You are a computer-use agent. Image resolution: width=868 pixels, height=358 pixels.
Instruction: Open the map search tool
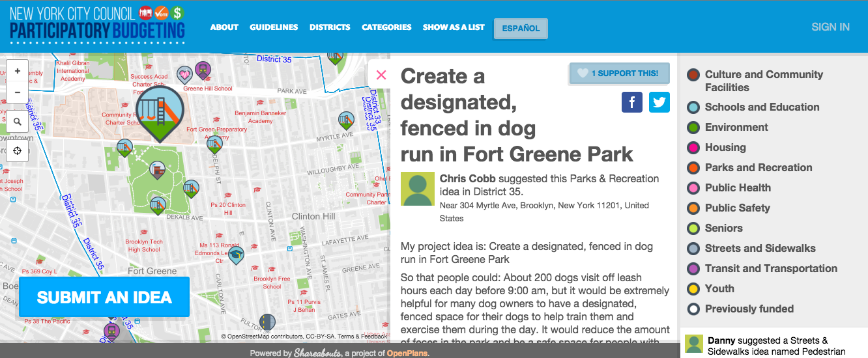tap(17, 121)
